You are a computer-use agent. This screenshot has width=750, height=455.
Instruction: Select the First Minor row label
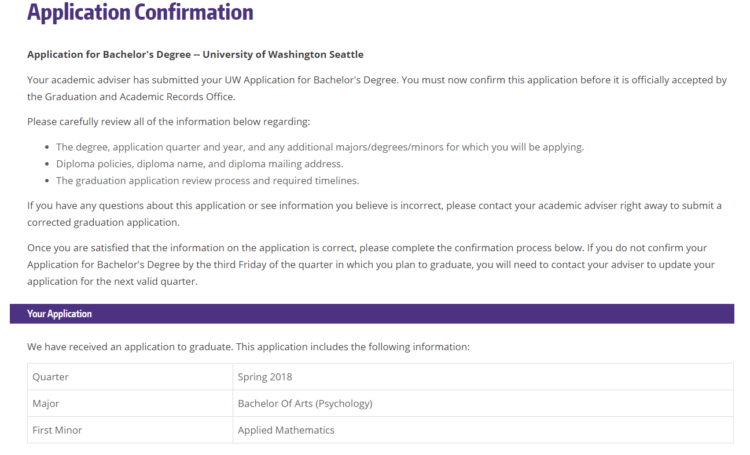pyautogui.click(x=57, y=430)
